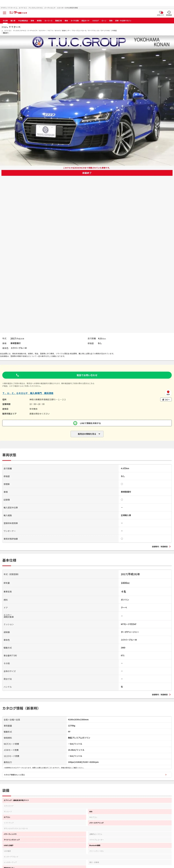Click the ABS equipment cell
This screenshot has width=174, height=868.
[x=130, y=811]
